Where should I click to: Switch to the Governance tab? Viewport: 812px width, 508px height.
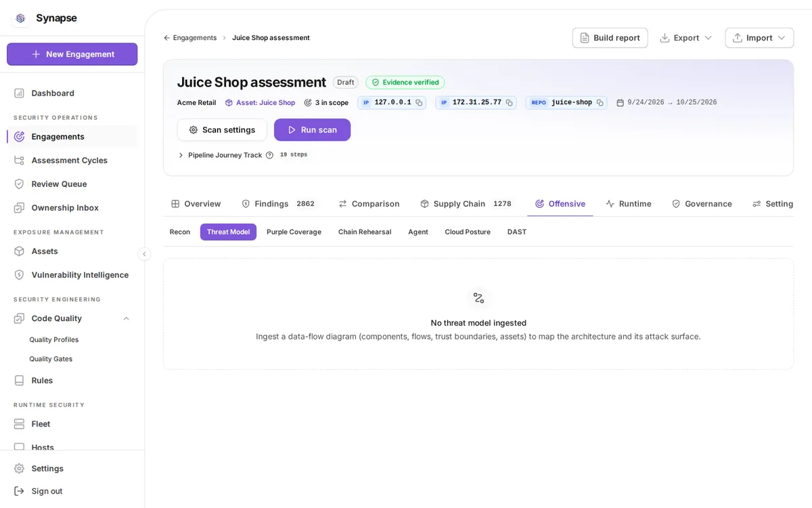pyautogui.click(x=702, y=204)
